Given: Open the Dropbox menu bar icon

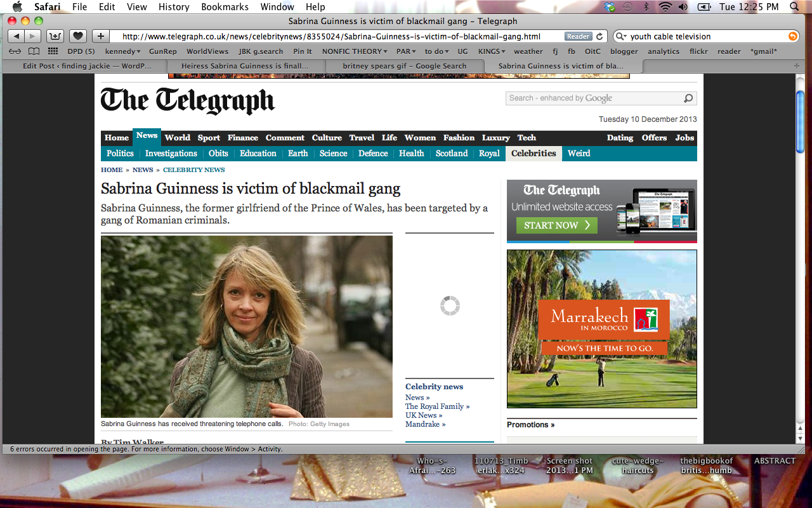Looking at the screenshot, I should tap(610, 7).
